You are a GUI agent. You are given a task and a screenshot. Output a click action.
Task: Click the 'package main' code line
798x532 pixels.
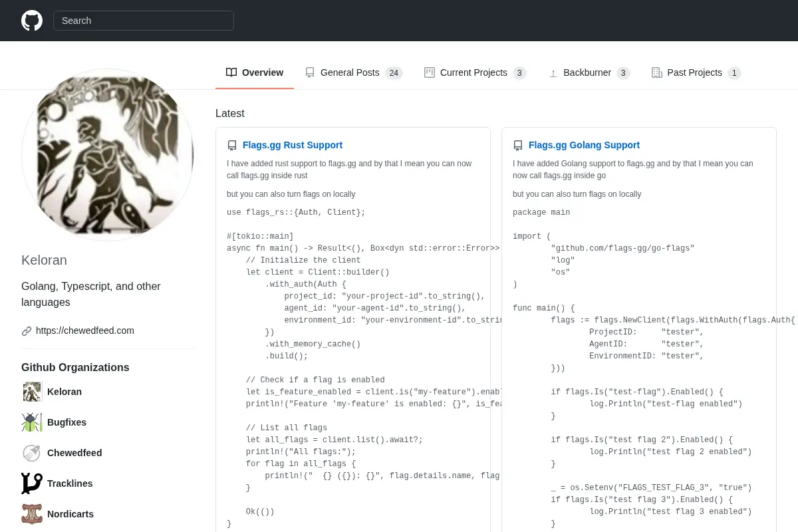541,212
